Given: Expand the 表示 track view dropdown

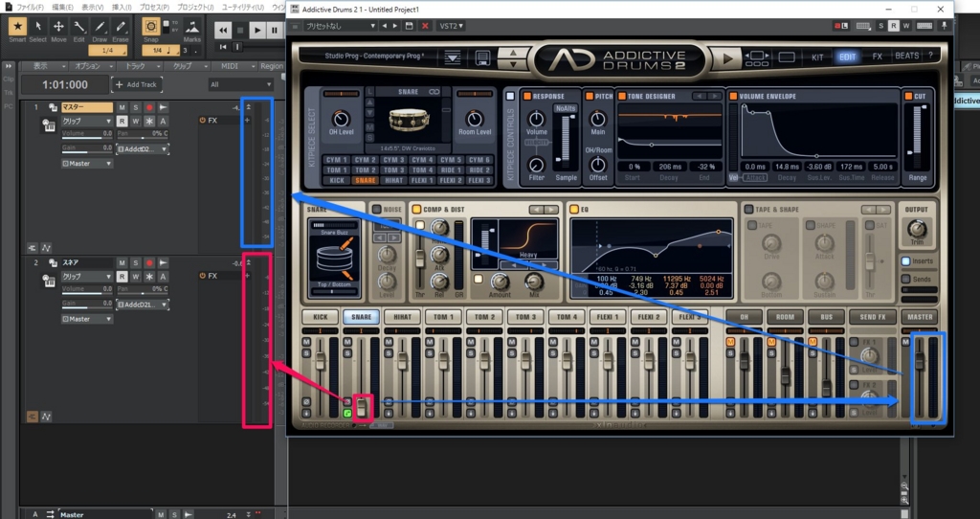Looking at the screenshot, I should [44, 66].
